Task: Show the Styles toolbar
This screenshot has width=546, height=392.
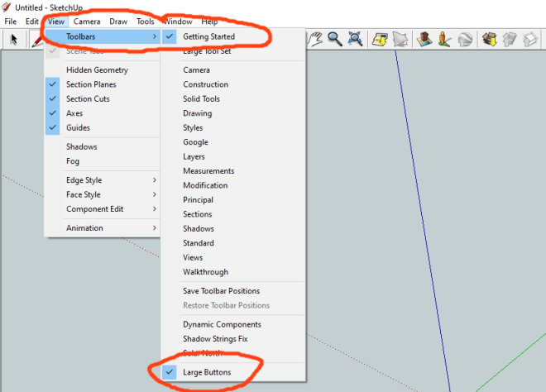Action: click(x=233, y=127)
